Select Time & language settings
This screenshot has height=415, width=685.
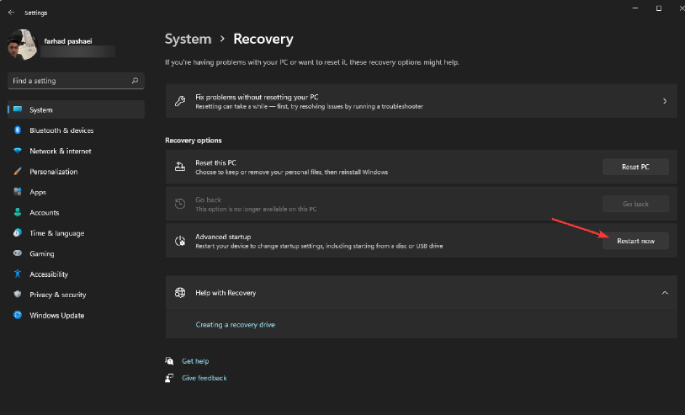(56, 233)
